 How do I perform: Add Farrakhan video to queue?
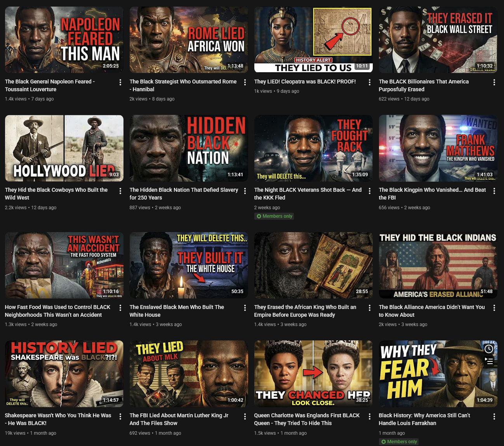point(489,361)
